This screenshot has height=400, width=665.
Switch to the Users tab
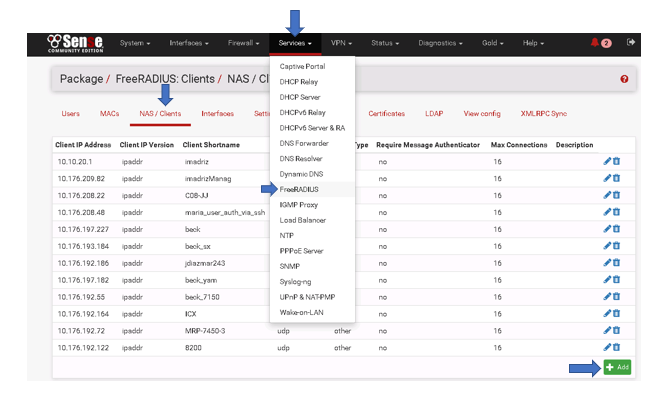[71, 114]
